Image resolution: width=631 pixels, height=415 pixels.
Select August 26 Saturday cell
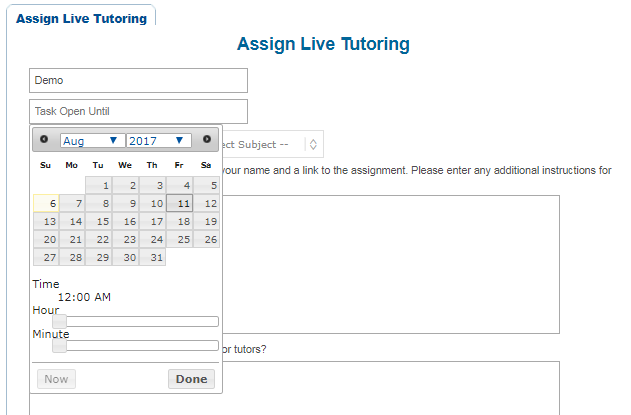(207, 239)
